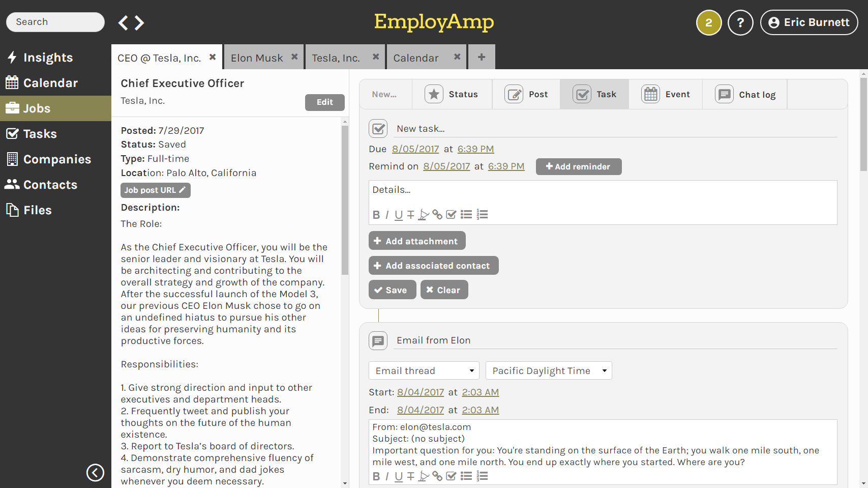Highlight text in the task Details editor

click(x=424, y=215)
